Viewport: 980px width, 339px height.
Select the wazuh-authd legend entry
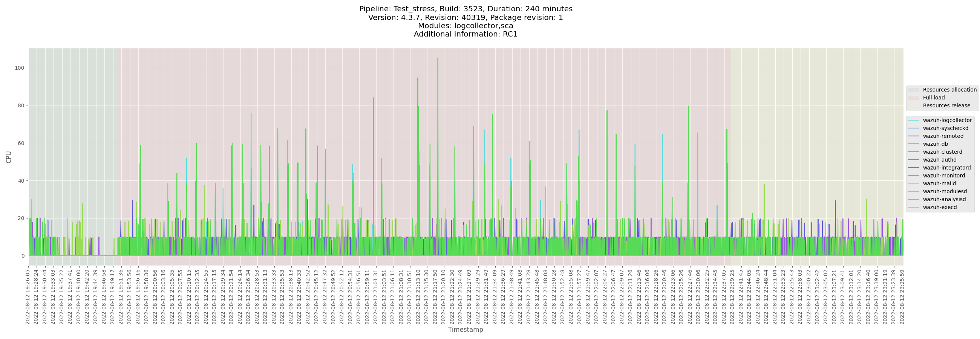click(939, 160)
